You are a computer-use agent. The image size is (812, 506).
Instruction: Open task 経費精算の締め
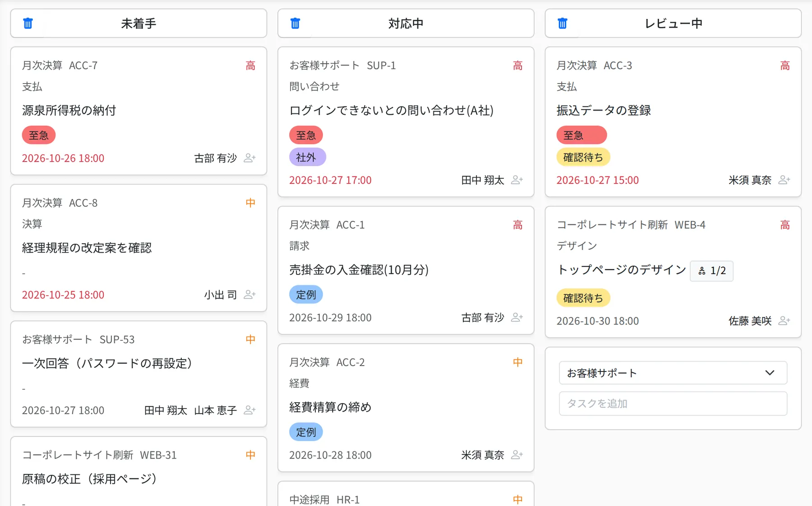click(330, 407)
